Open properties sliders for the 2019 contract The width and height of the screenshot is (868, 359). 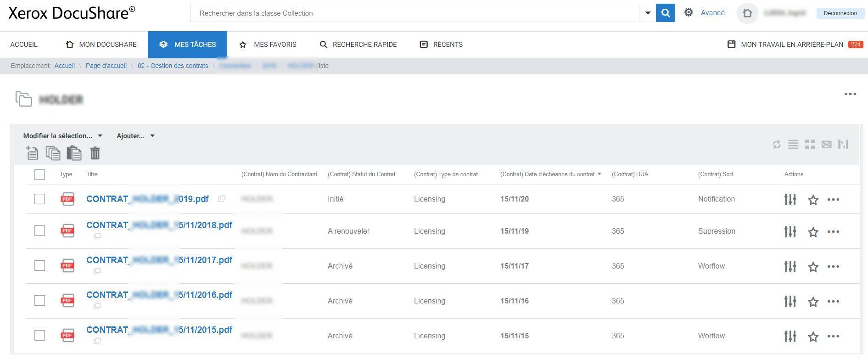(x=790, y=199)
